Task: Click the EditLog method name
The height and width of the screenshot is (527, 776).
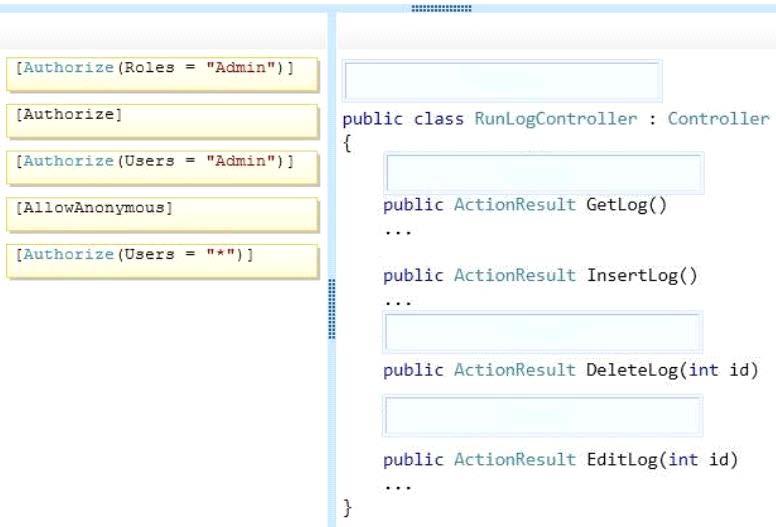Action: click(622, 459)
